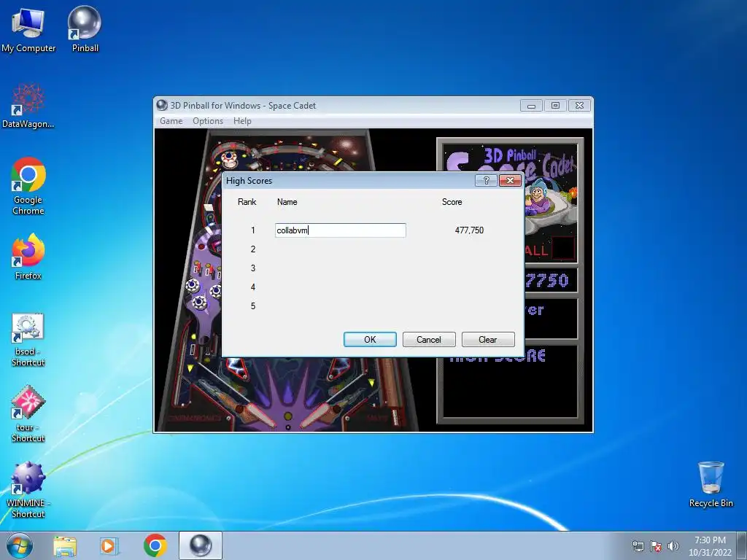Cancel the High Scores dialog

tap(429, 340)
